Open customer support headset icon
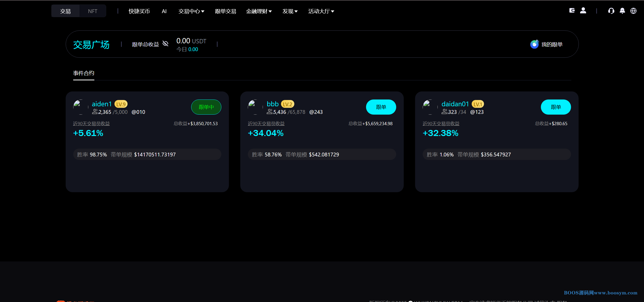This screenshot has height=302, width=644. (611, 11)
